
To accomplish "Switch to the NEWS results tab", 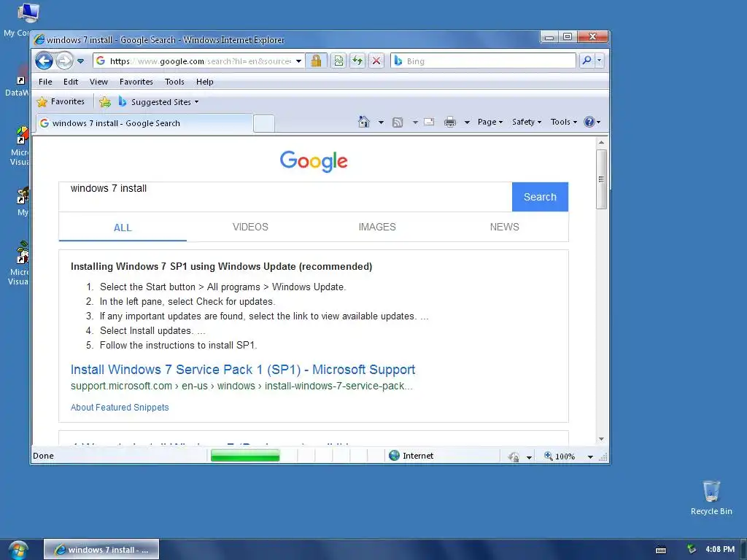I will coord(505,227).
